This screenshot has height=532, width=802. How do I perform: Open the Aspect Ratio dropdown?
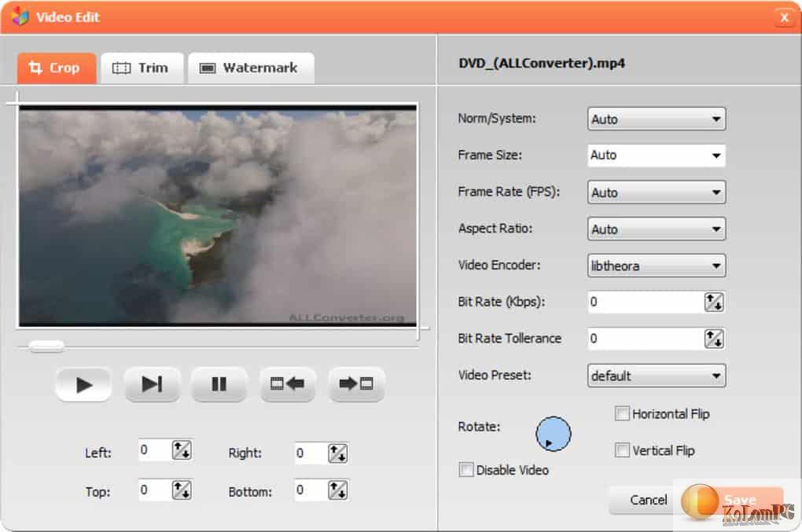pyautogui.click(x=657, y=229)
